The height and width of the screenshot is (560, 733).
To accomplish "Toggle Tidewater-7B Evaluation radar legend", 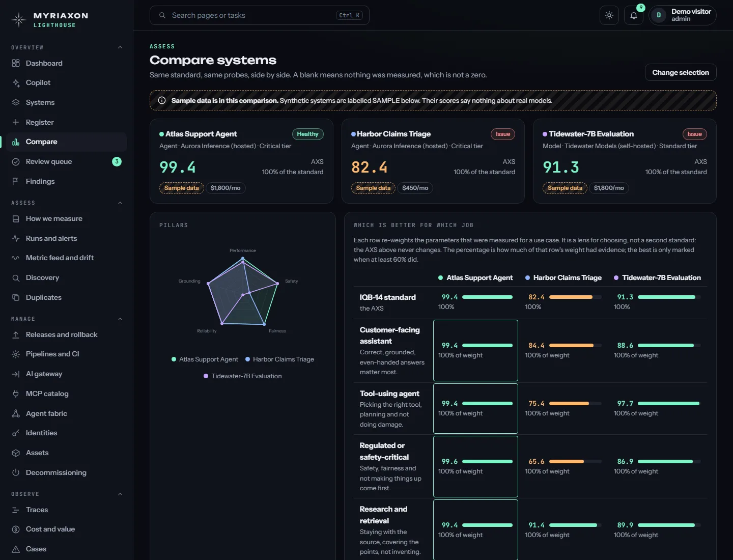I will [243, 376].
